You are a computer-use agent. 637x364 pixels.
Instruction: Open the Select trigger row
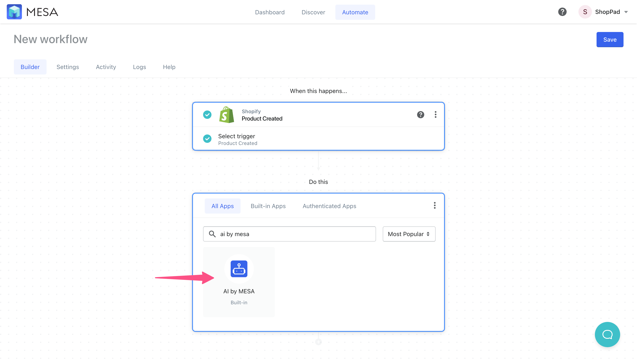pyautogui.click(x=318, y=139)
